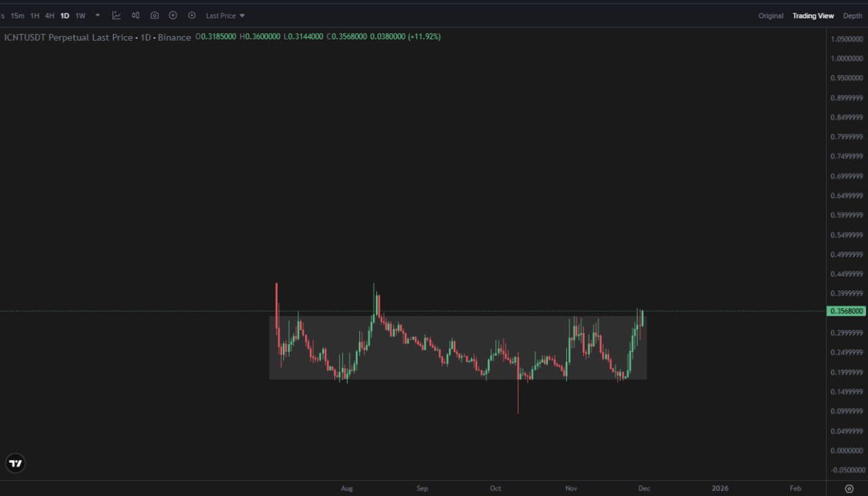Viewport: 868px width, 496px height.
Task: Click the Dec label on the time axis
Action: pyautogui.click(x=644, y=488)
